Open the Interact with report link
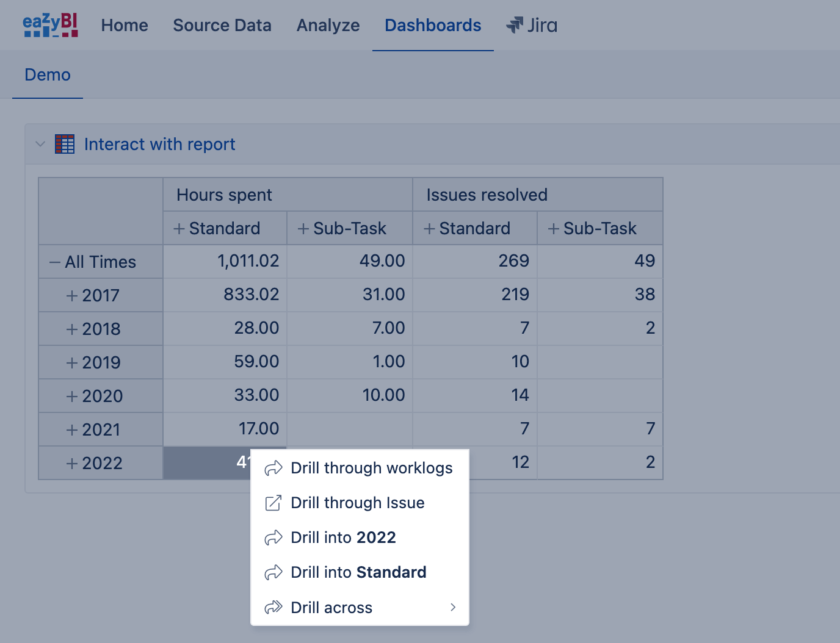The height and width of the screenshot is (643, 840). pos(159,145)
